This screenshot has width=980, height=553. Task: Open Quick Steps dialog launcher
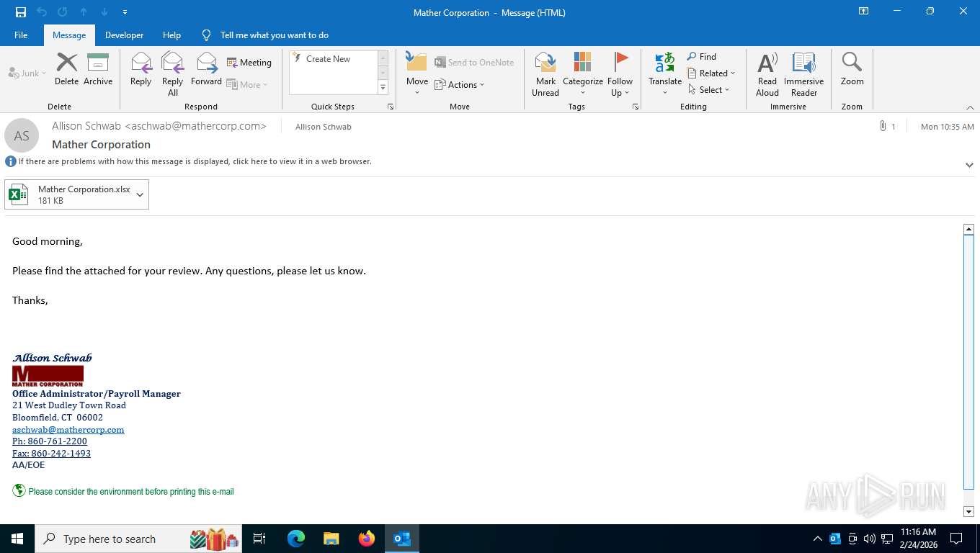pyautogui.click(x=391, y=107)
